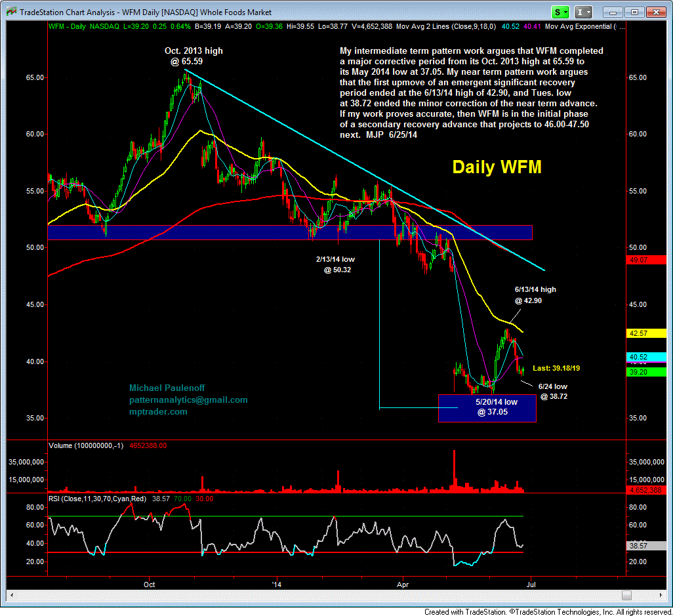Click the 'Mov Avg 2 Lines (Close,9,18,0)' label

pos(446,27)
